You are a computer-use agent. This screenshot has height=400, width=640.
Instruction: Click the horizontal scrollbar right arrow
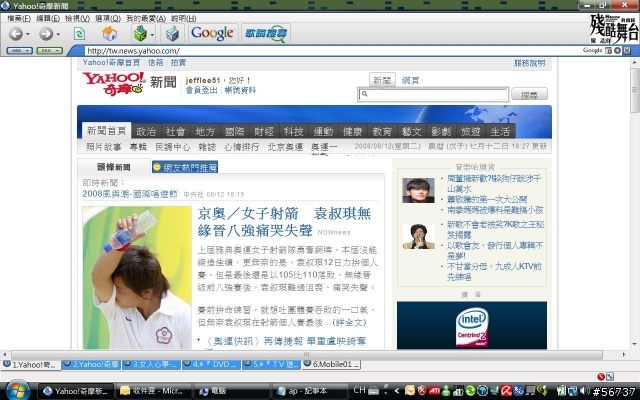(624, 355)
